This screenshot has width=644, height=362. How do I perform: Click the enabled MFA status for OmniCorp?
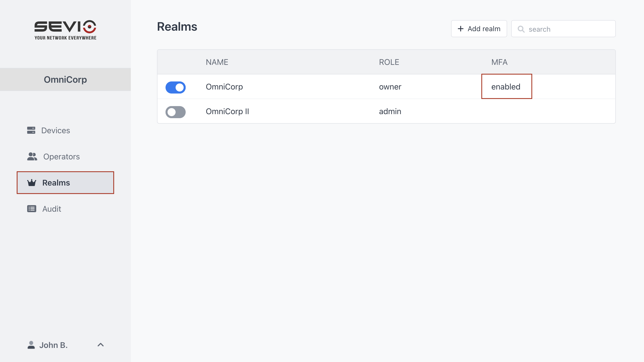click(506, 87)
